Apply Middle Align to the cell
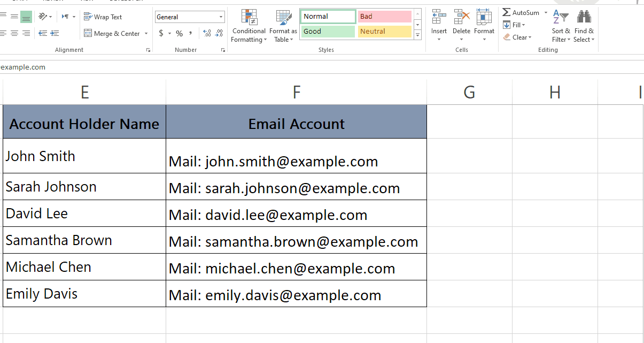Viewport: 644px width, 343px height. point(14,17)
